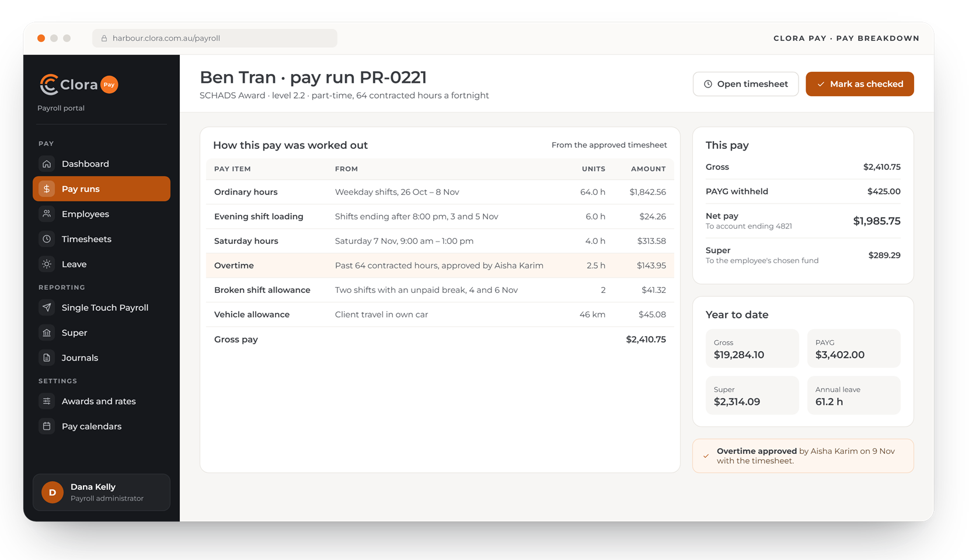This screenshot has height=560, width=969.
Task: Select the Overtime row label
Action: (x=234, y=265)
